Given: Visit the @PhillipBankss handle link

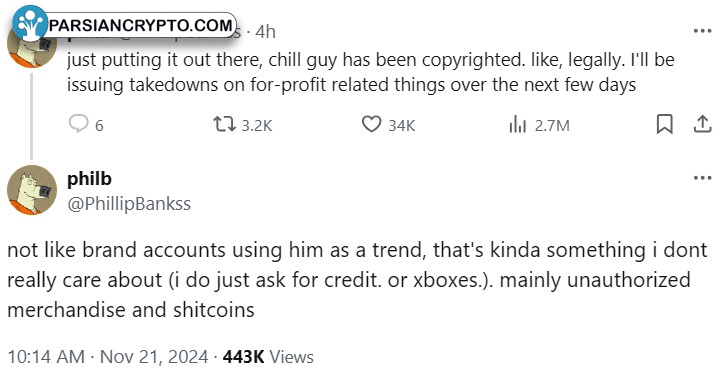Looking at the screenshot, I should pyautogui.click(x=129, y=204).
